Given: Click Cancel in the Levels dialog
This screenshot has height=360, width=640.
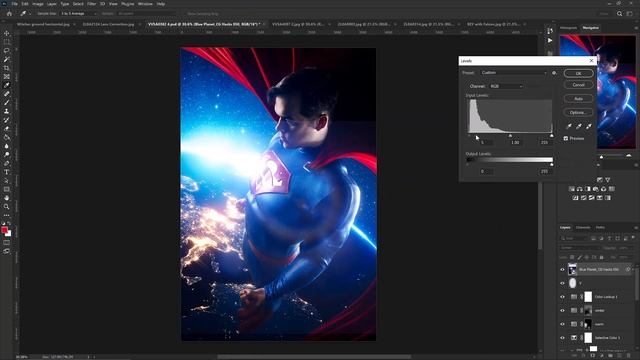Looking at the screenshot, I should click(x=578, y=85).
